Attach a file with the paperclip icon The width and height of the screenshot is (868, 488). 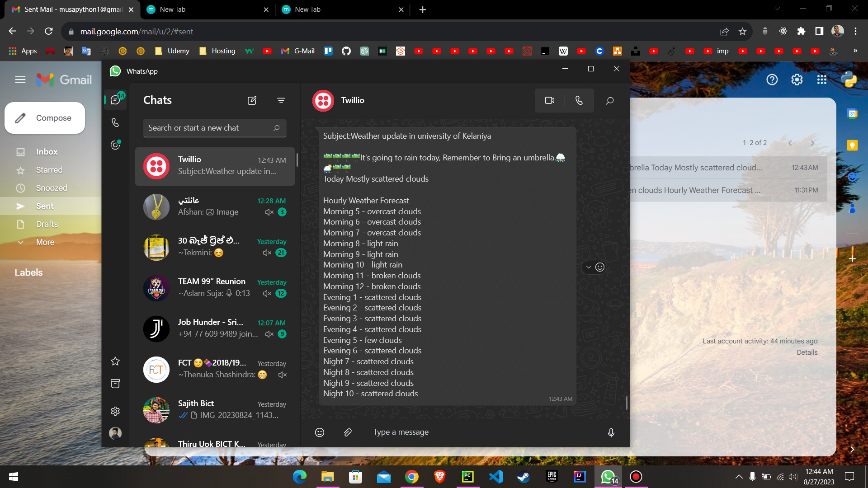[347, 432]
